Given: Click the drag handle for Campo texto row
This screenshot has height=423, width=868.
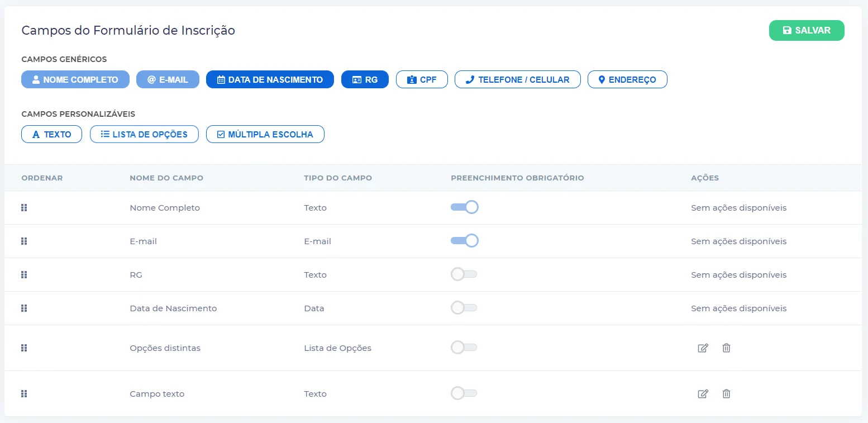Looking at the screenshot, I should click(x=24, y=394).
